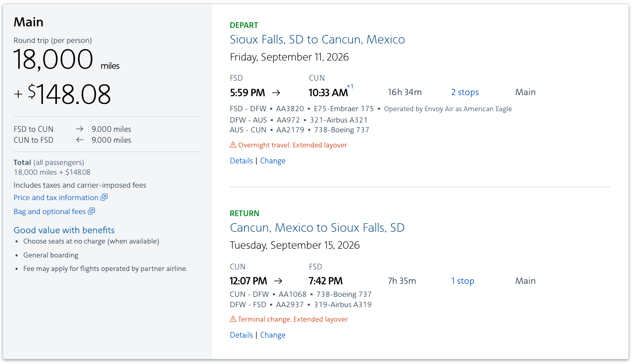Click the green DEPART label
The height and width of the screenshot is (364, 632).
point(244,25)
